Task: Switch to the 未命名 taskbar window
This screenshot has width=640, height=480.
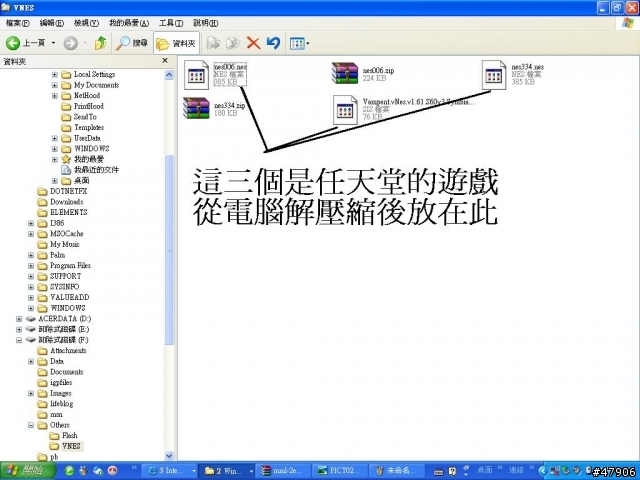Action: point(397,471)
